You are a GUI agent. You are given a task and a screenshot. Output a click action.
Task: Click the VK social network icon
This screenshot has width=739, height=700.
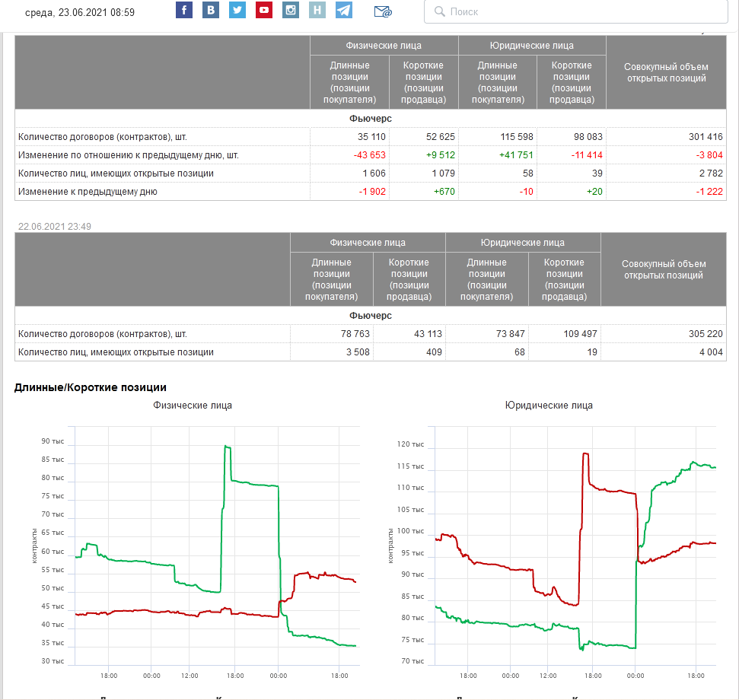coord(211,11)
